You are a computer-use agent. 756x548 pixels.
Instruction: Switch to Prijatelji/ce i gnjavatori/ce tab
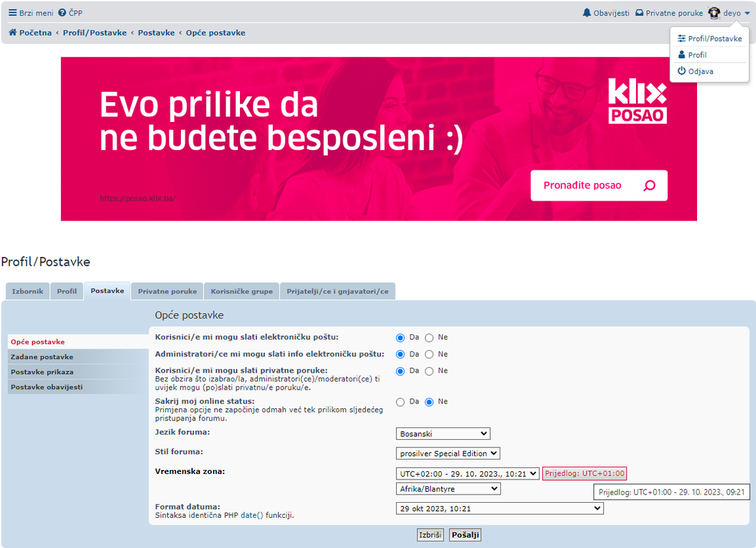(x=337, y=291)
